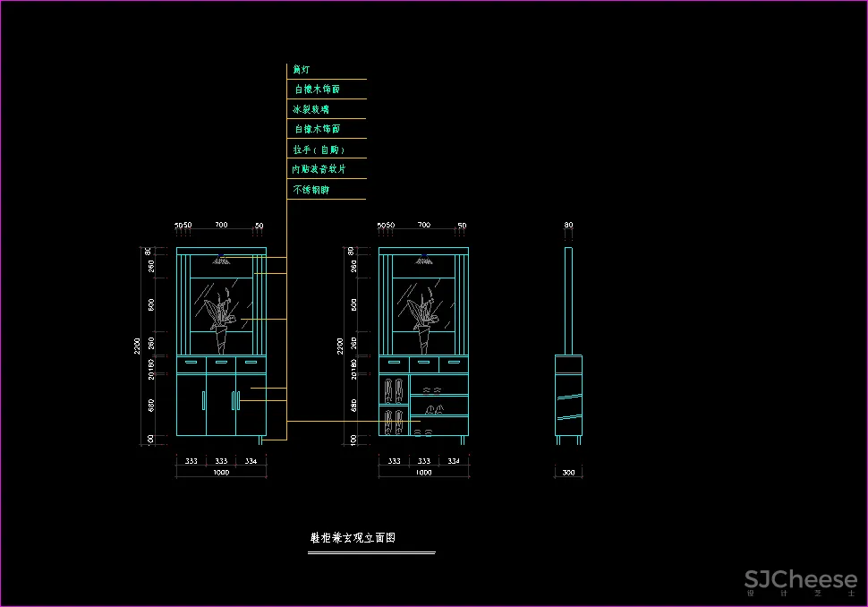Viewport: 868px width, 607px height.
Task: Select the 冰裂玻璃 annotation text
Action: coord(310,109)
